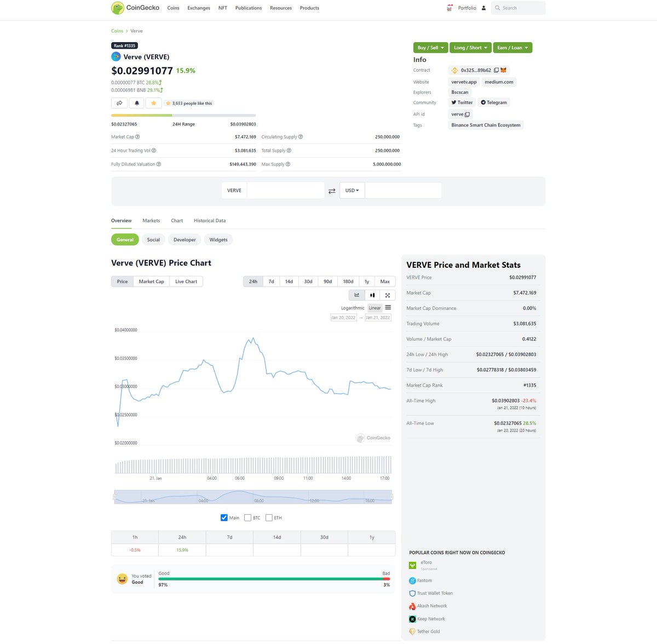Image resolution: width=657 pixels, height=644 pixels.
Task: Click the Akash Network coin icon
Action: [413, 606]
